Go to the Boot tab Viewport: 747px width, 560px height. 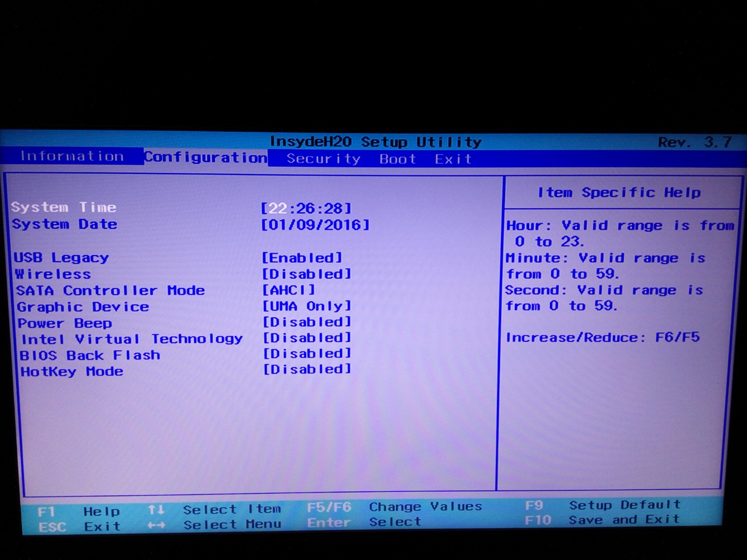point(397,159)
